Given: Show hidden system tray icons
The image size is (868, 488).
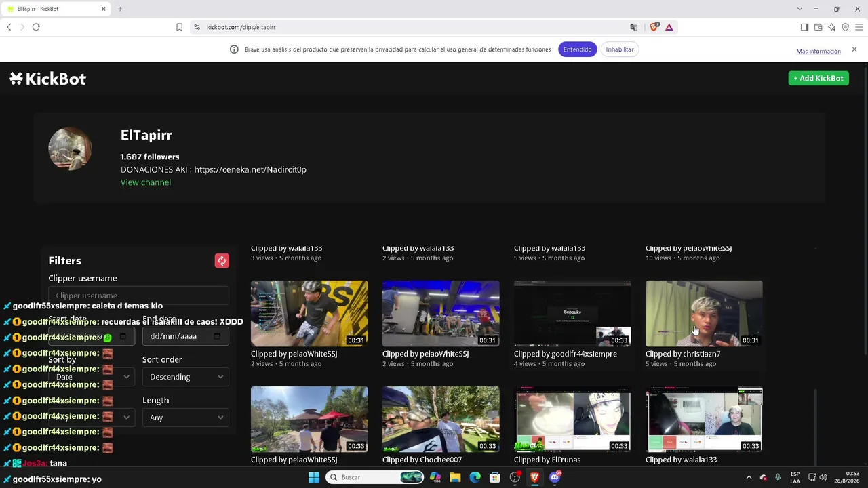Looking at the screenshot, I should [749, 477].
